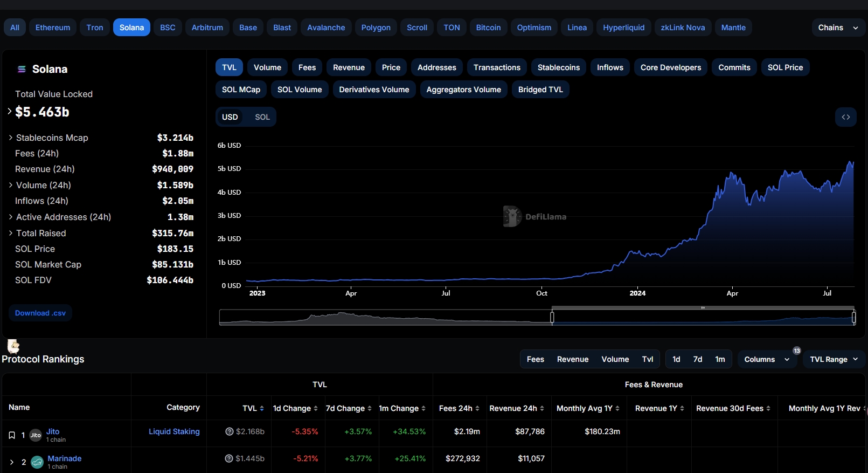Select the Ethereum chain tab

pyautogui.click(x=53, y=28)
